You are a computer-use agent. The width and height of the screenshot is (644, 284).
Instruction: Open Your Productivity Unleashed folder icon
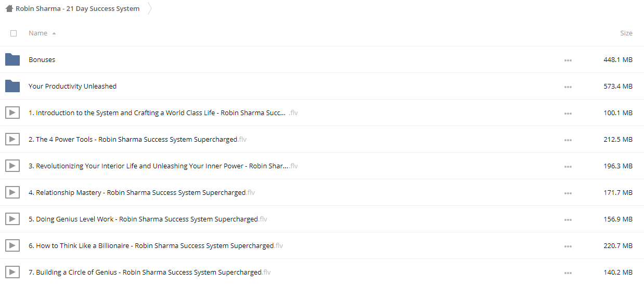pos(12,86)
